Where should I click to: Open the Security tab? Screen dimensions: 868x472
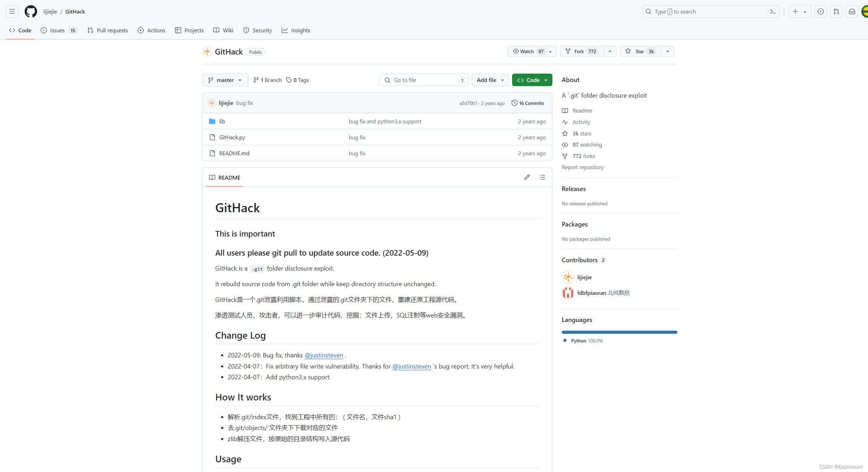click(x=258, y=30)
